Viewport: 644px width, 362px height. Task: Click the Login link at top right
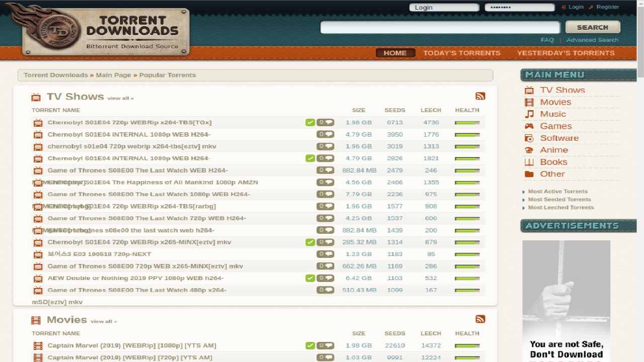pos(576,7)
